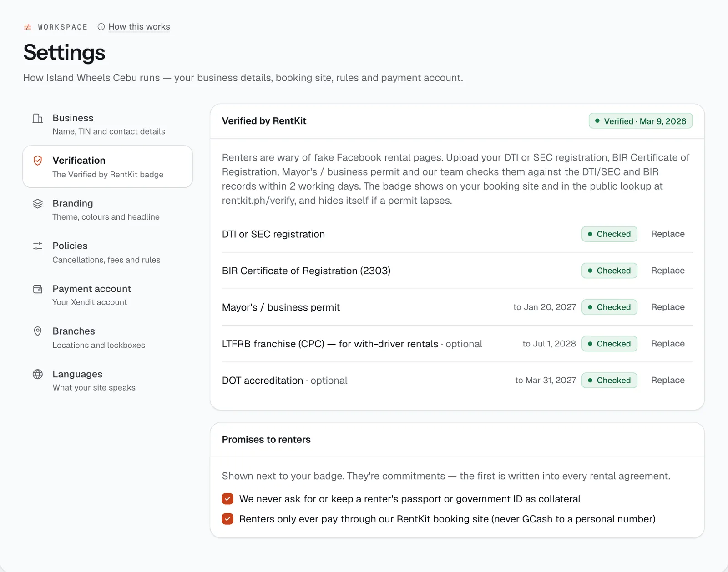Uncheck the pay only through RentKit promise

point(227,519)
